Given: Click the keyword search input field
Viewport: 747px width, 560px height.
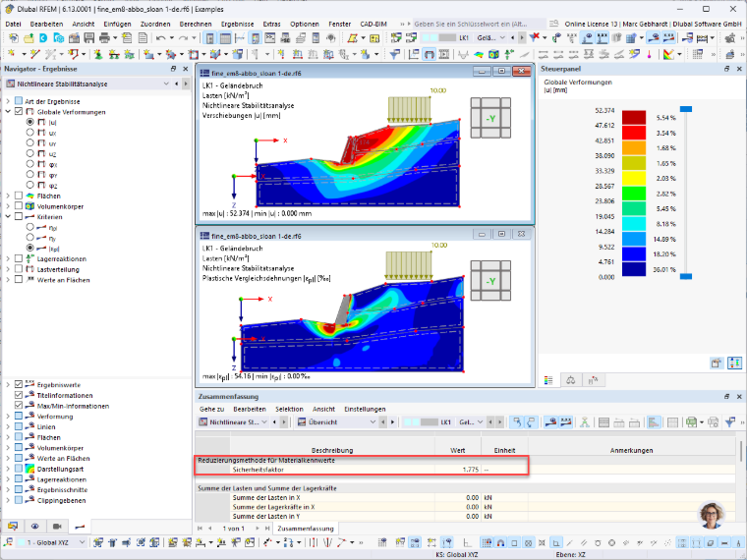Looking at the screenshot, I should point(479,24).
